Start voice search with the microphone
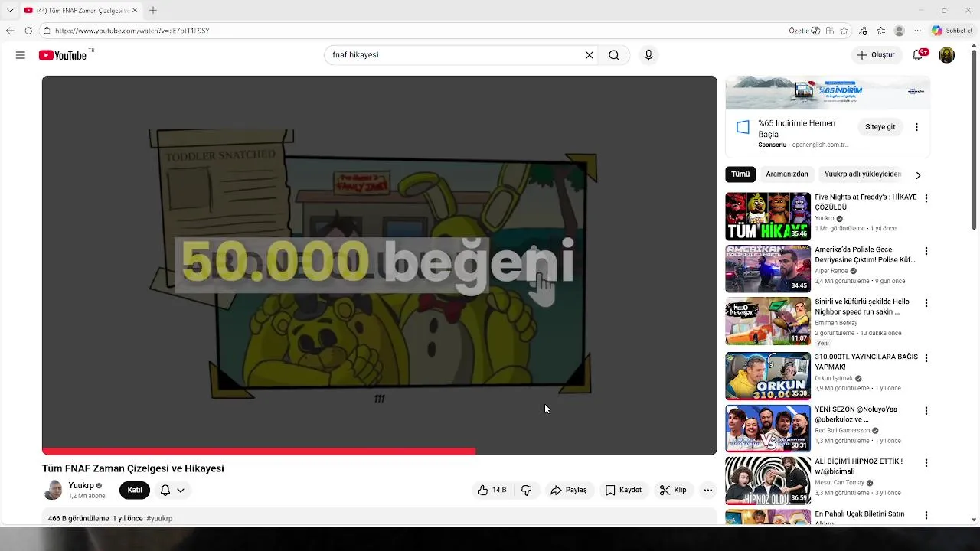This screenshot has width=980, height=551. (x=648, y=55)
